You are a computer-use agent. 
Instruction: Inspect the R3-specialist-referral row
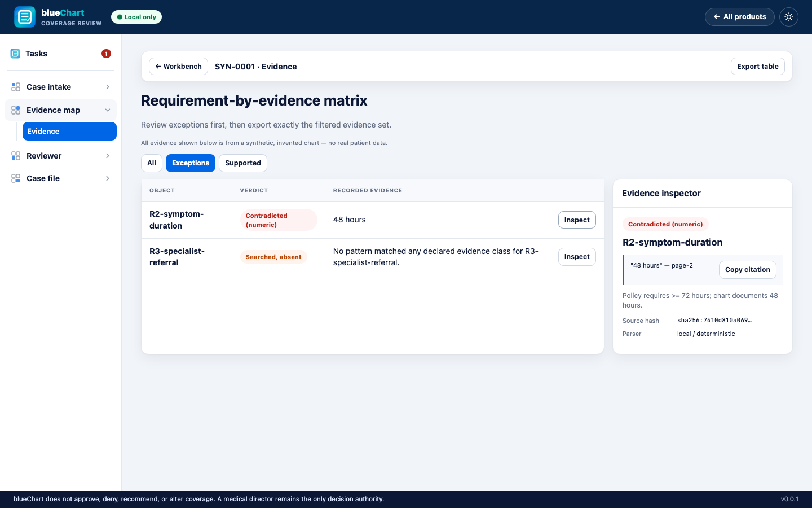577,257
